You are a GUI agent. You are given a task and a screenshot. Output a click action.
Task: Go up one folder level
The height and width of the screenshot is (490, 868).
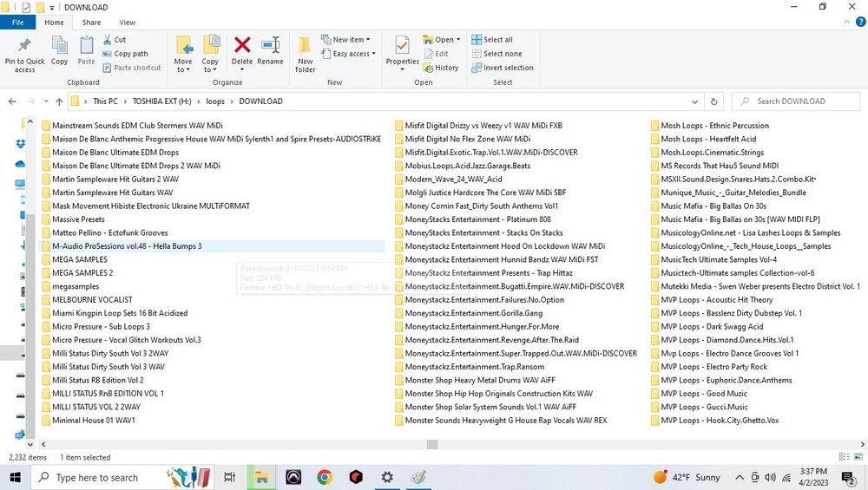(59, 101)
